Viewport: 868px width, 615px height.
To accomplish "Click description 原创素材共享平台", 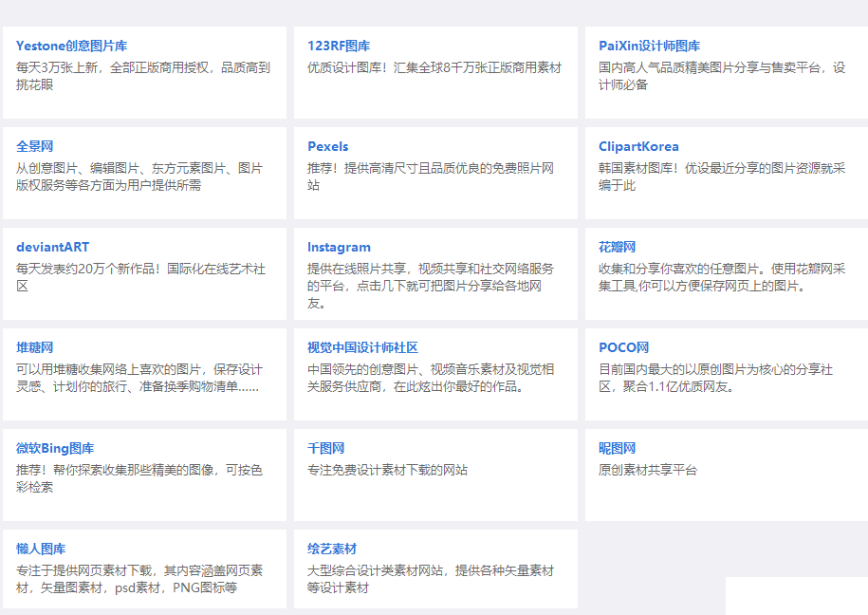I will coord(648,471).
